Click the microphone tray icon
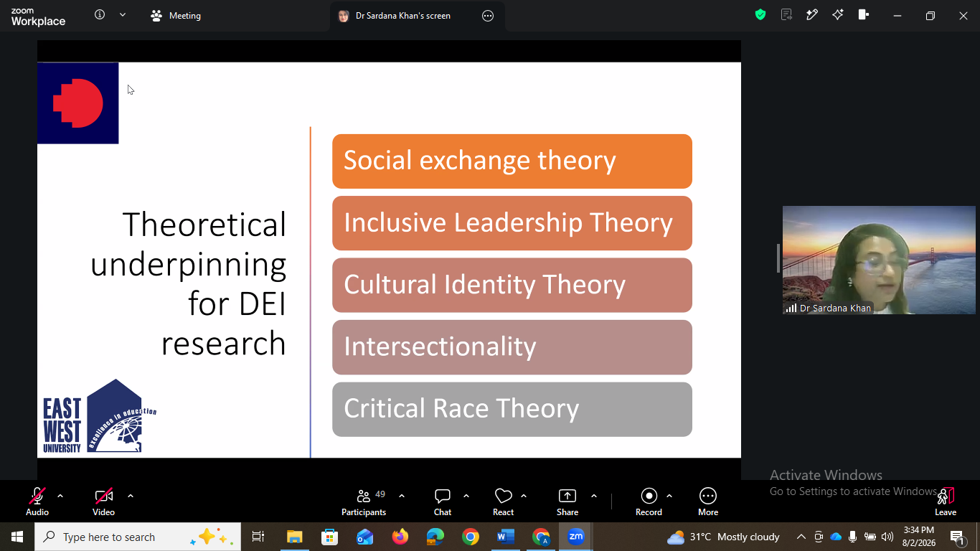 (853, 537)
